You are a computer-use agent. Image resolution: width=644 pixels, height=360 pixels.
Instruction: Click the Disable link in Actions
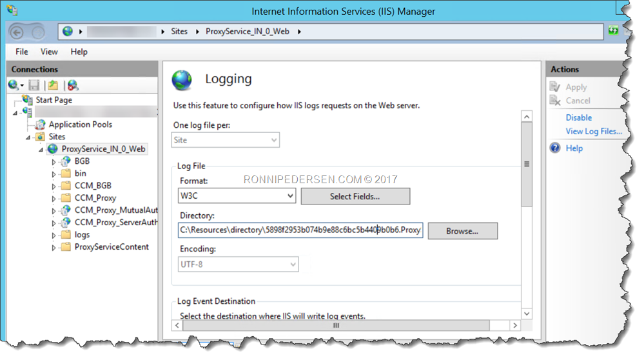tap(579, 117)
